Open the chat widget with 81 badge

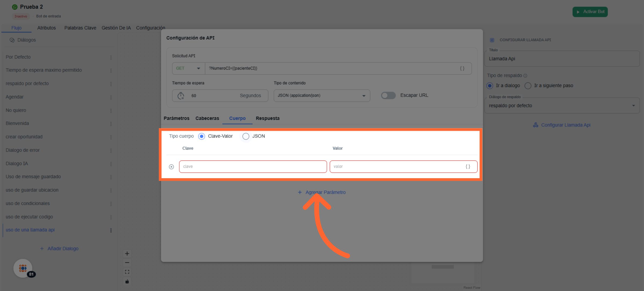coord(23,268)
